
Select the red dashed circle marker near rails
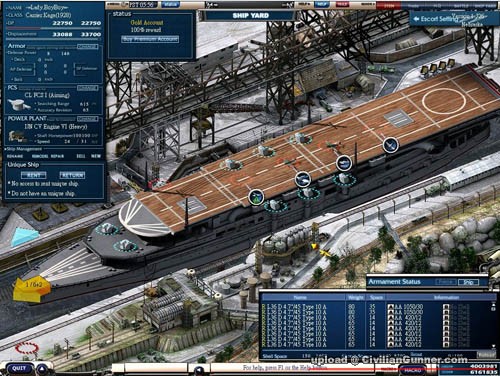(27, 348)
